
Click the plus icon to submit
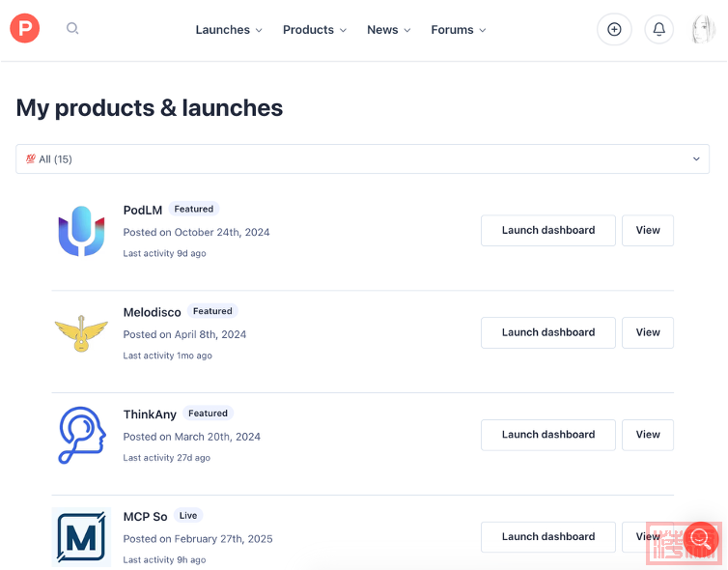point(614,30)
